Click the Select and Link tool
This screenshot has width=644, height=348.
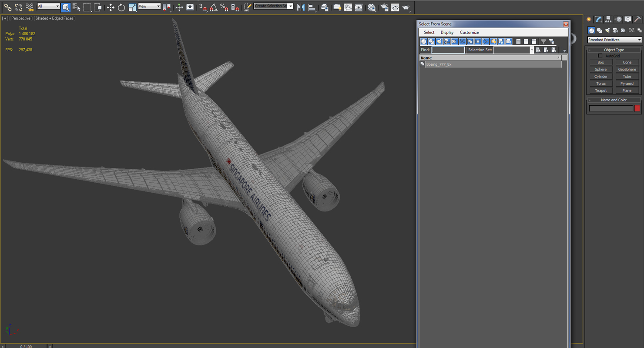(x=8, y=7)
